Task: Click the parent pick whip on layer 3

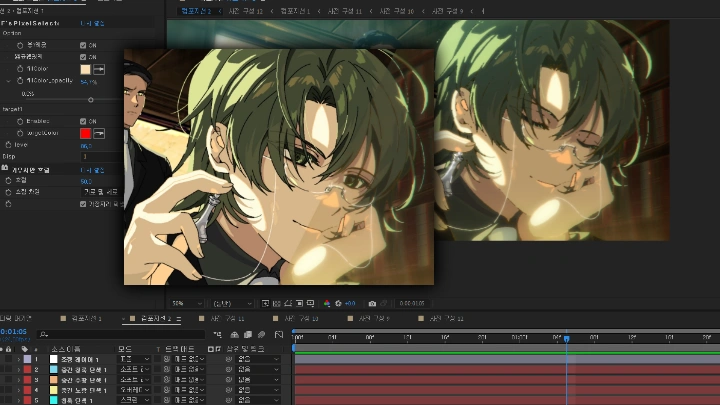Action: (x=229, y=380)
